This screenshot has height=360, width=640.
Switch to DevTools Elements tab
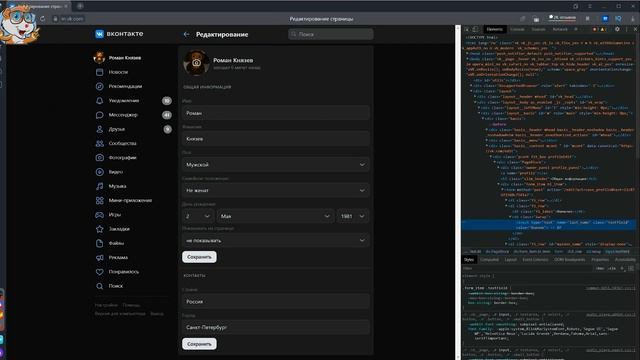tap(495, 29)
